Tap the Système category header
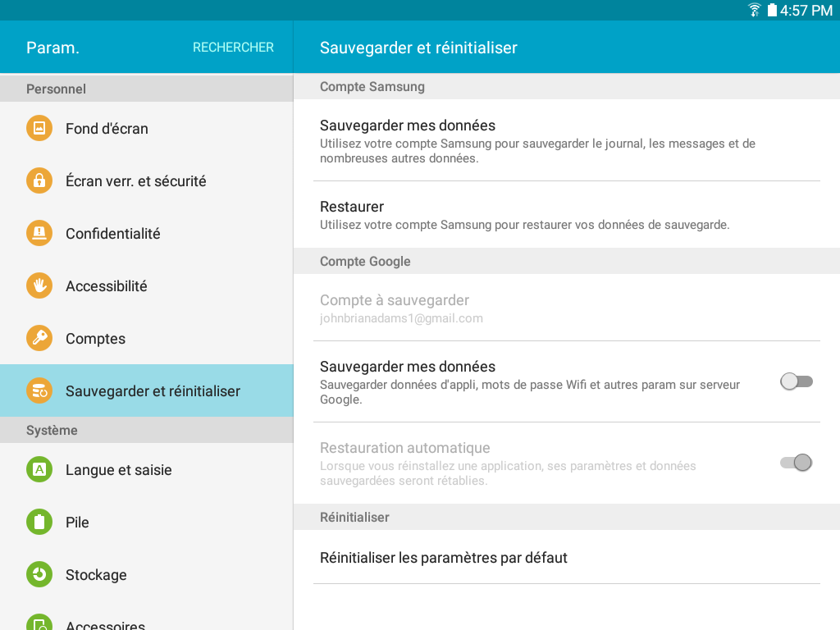This screenshot has height=630, width=840. [147, 430]
